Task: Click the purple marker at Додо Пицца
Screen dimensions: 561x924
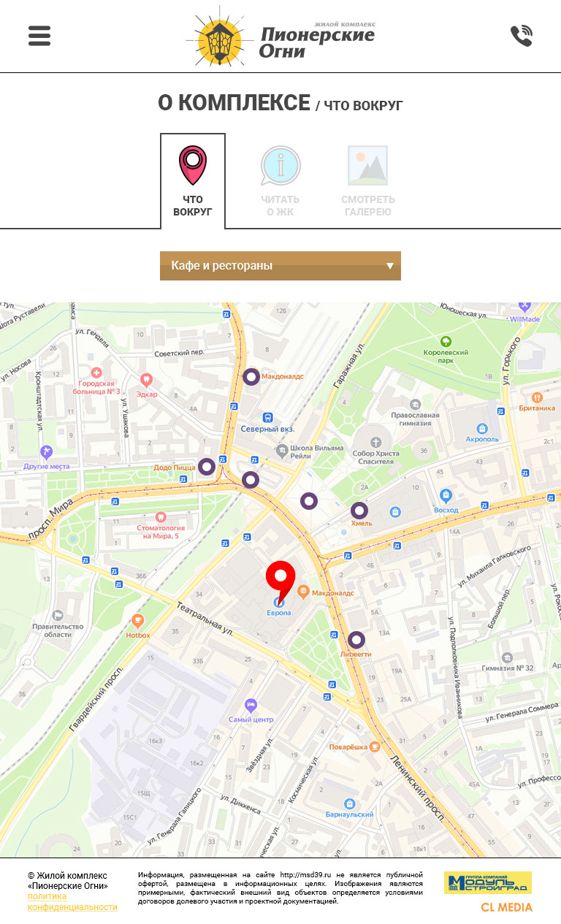Action: point(207,466)
